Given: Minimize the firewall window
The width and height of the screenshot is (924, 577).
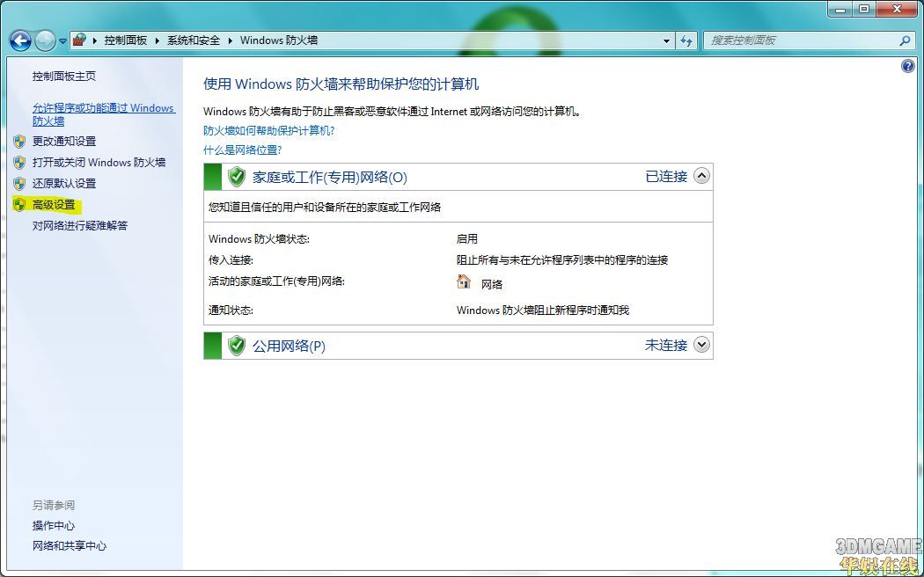Looking at the screenshot, I should point(840,9).
